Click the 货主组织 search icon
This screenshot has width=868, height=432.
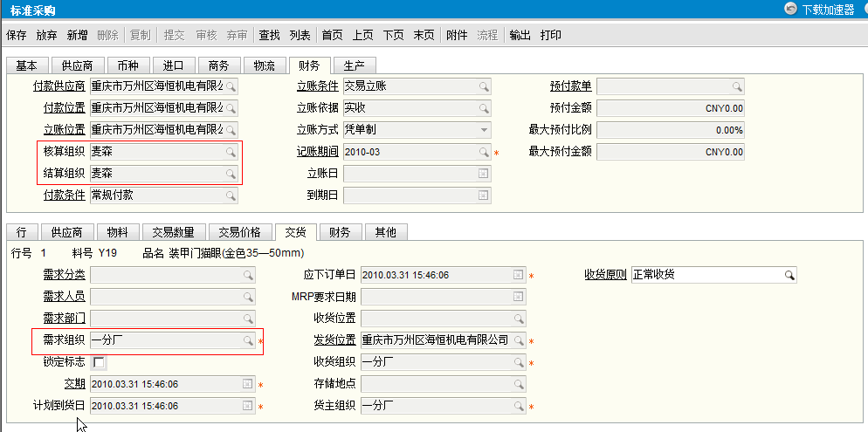click(x=518, y=406)
